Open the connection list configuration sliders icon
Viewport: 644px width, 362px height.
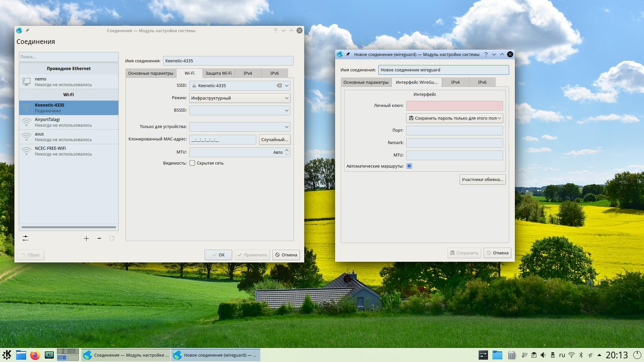coord(25,238)
